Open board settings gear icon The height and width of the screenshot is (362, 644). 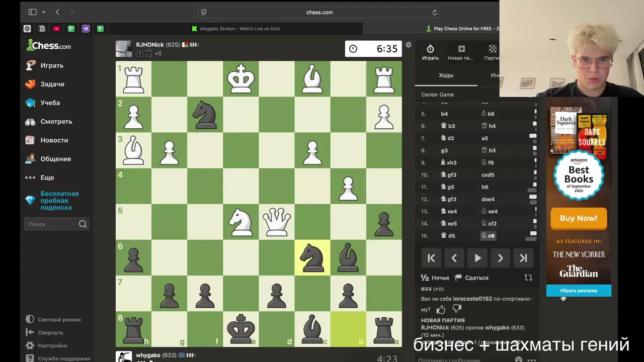[x=409, y=45]
